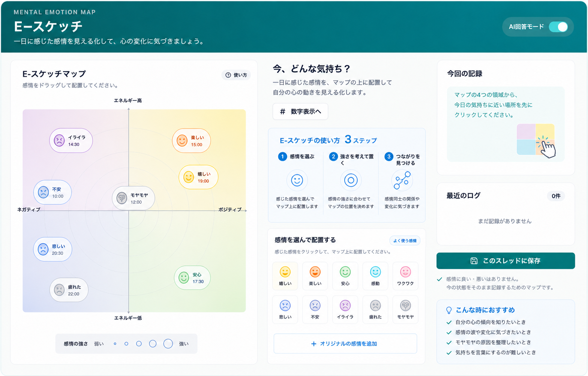Pick 嬉しい from the emotion palette
Image resolution: width=588 pixels, height=376 pixels.
tap(285, 276)
